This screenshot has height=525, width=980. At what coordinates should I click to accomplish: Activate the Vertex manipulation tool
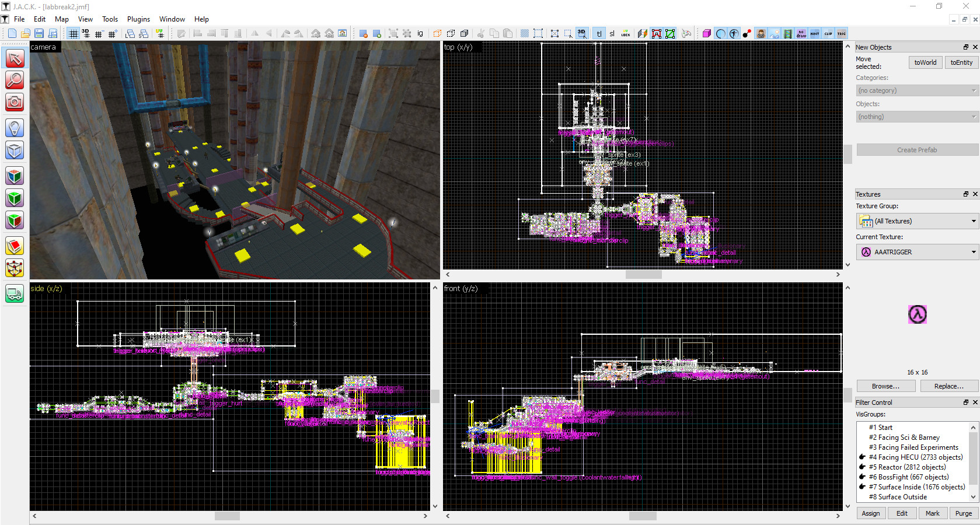click(x=15, y=268)
